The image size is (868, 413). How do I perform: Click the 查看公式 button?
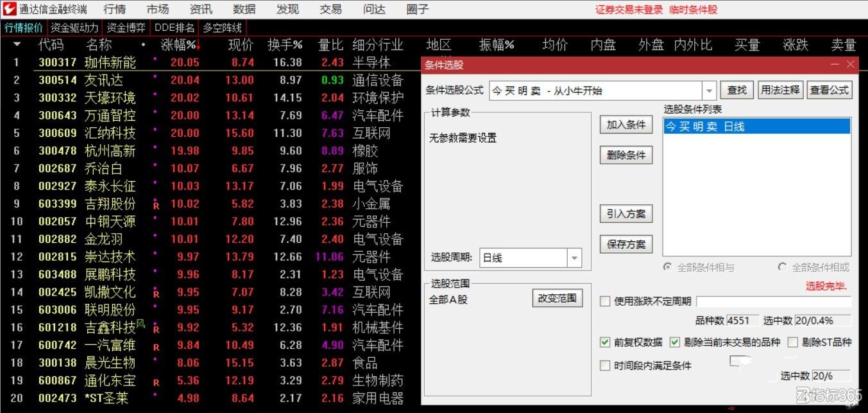point(829,90)
